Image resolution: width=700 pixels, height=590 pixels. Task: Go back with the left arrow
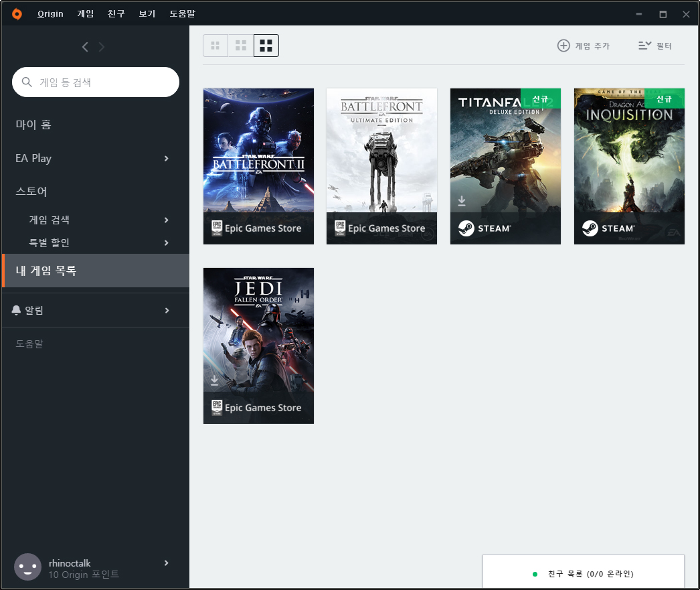85,47
